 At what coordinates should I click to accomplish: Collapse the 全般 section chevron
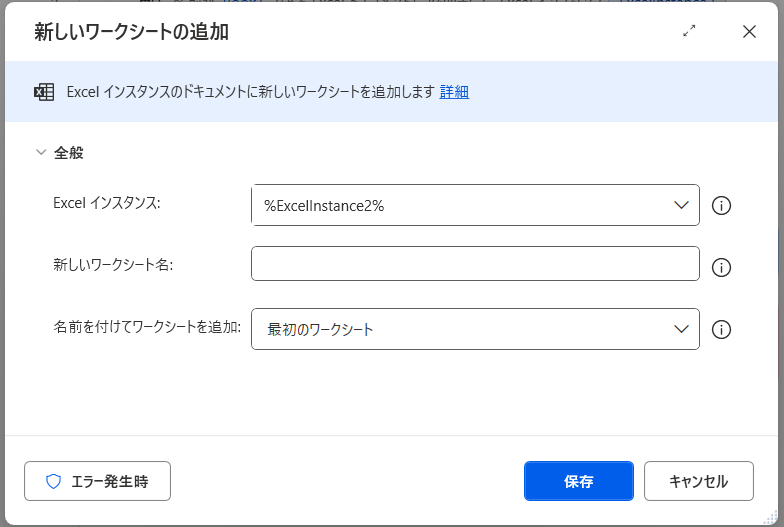[41, 153]
